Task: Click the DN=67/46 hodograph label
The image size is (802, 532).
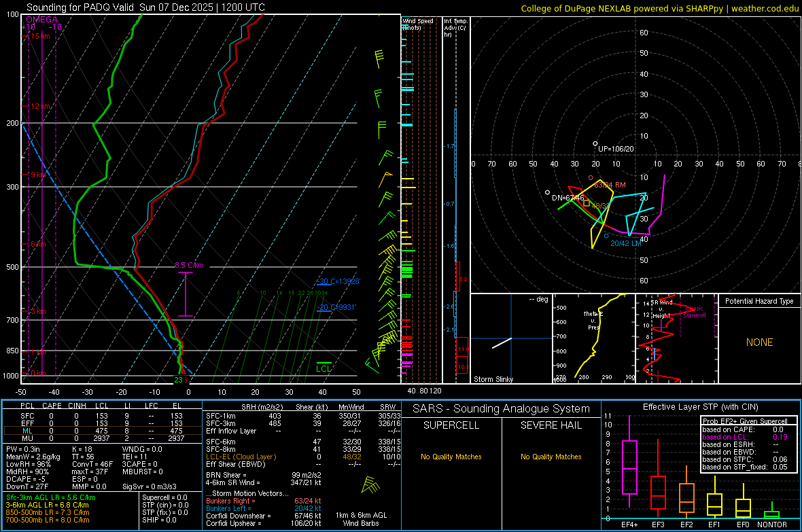Action: (x=568, y=198)
